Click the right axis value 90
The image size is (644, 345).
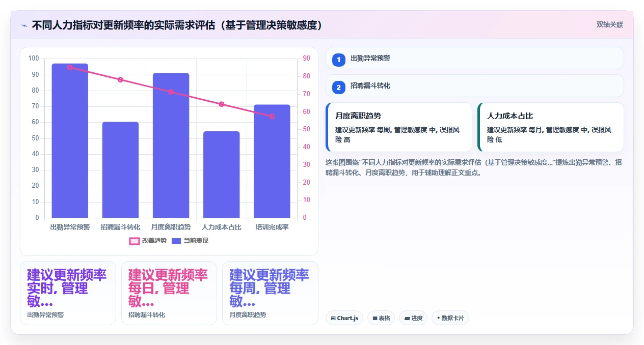(306, 59)
